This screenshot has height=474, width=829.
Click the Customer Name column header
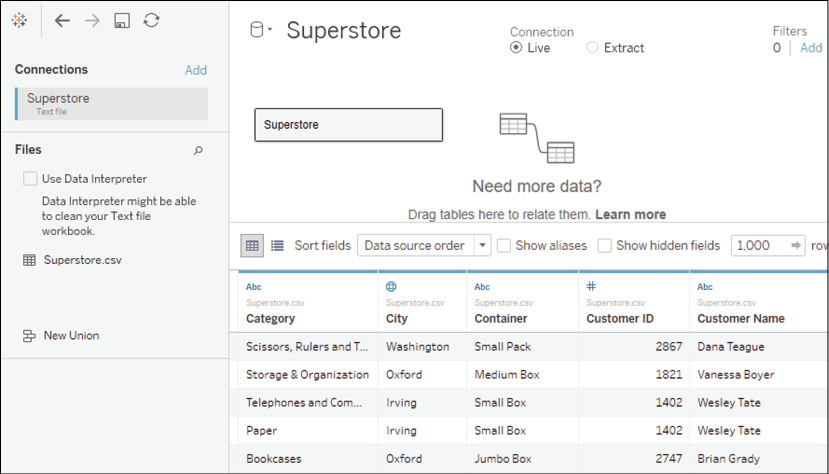(741, 319)
